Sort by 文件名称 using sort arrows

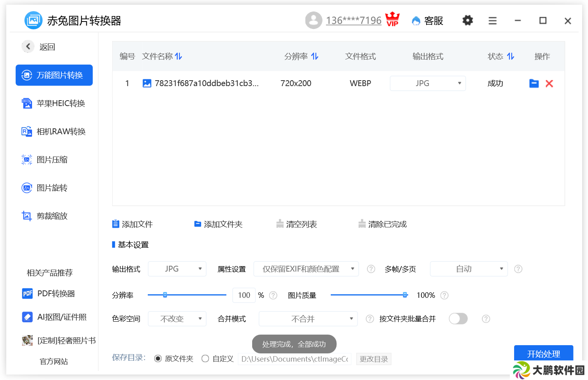click(x=178, y=56)
